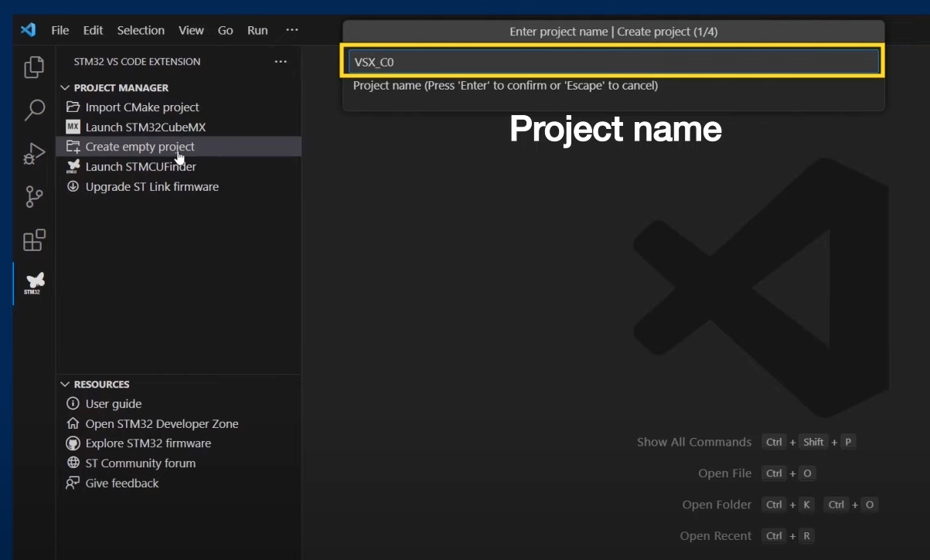Image resolution: width=930 pixels, height=560 pixels.
Task: Click the download icon beside Upgrade ST Link firmware
Action: click(73, 187)
